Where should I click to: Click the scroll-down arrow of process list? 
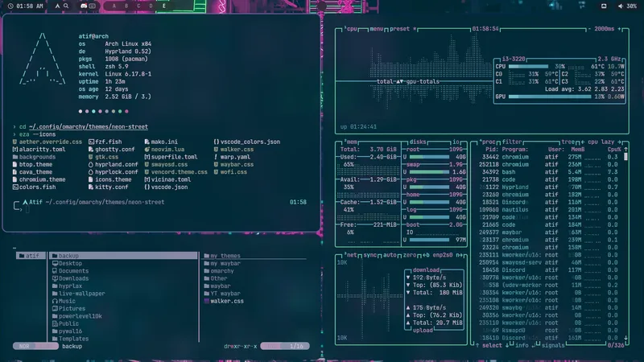[625, 338]
